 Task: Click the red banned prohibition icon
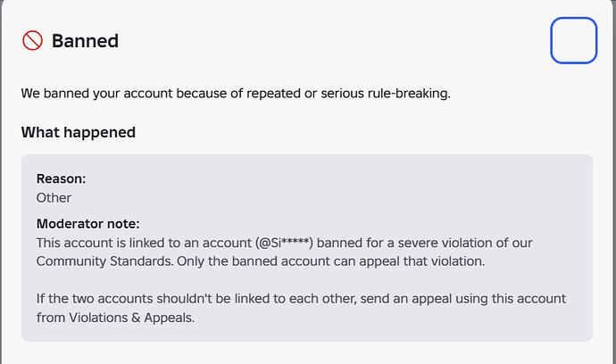coord(32,41)
